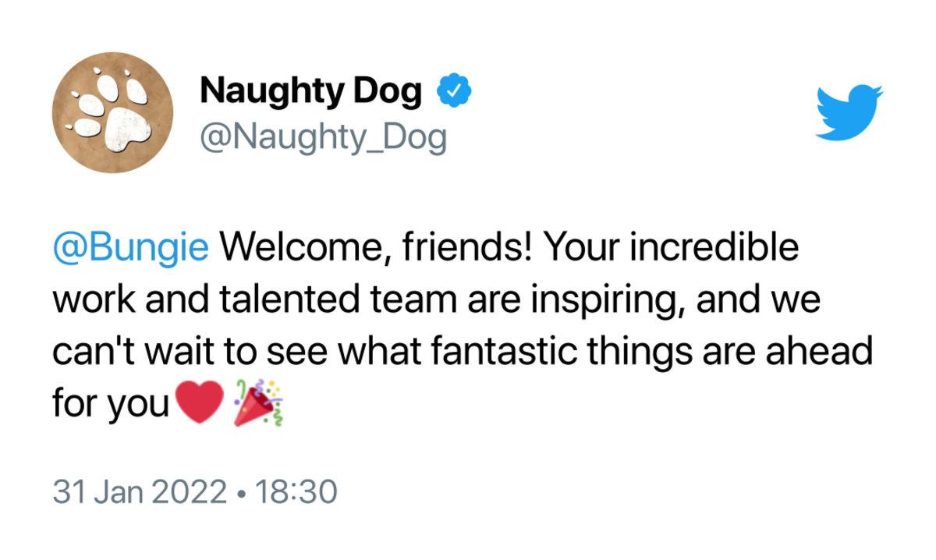Click the word "incredible" in the tweet

(714, 249)
